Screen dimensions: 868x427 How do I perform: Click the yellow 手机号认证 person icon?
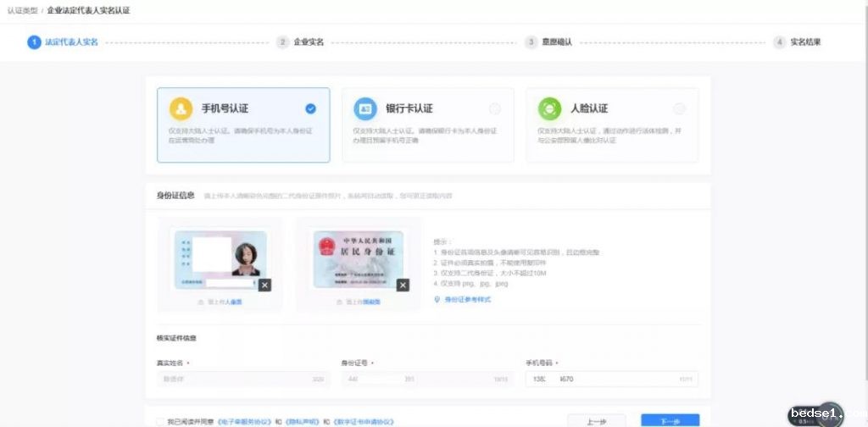pos(181,108)
